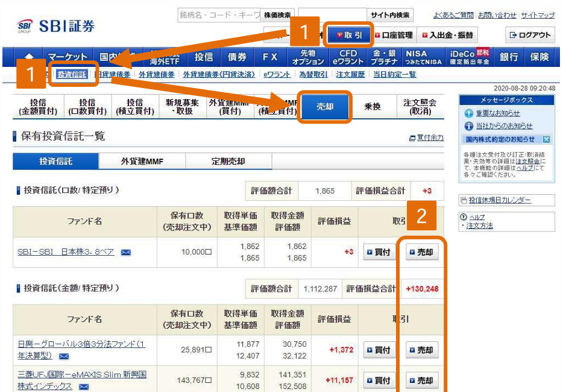Open the 三菱UFJ国際-eMAXIS Slim 新興国株式インデックス link
The image size is (563, 392).
click(82, 381)
